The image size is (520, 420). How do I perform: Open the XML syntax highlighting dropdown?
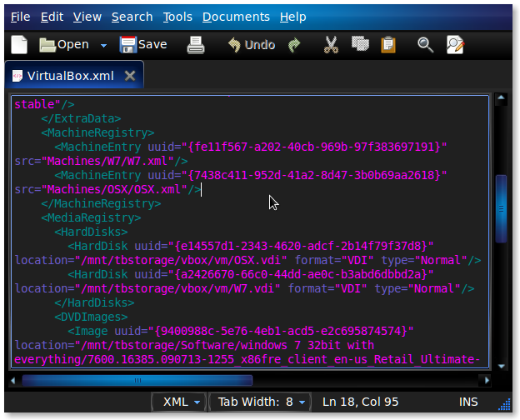click(x=181, y=402)
